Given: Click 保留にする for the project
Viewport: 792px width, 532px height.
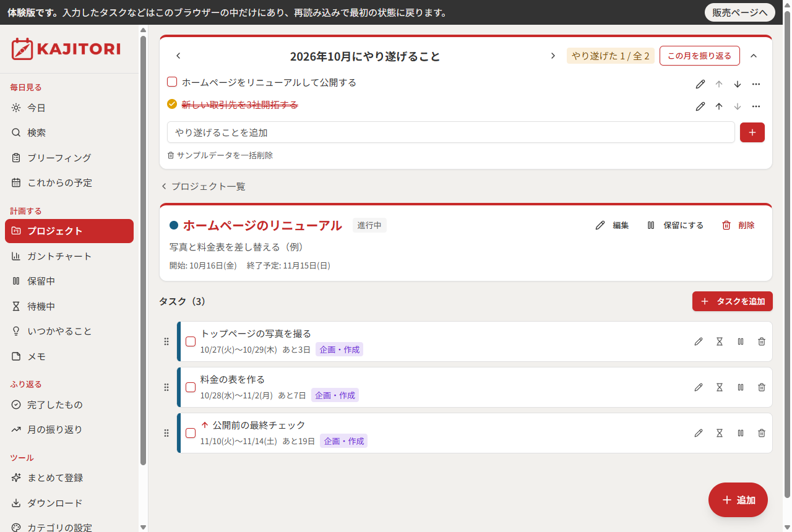Looking at the screenshot, I should point(675,225).
